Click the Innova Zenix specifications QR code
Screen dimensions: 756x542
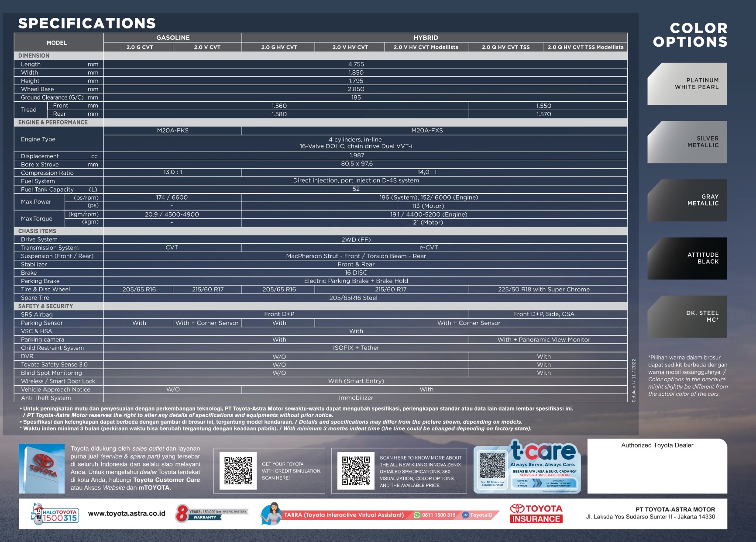coord(356,470)
